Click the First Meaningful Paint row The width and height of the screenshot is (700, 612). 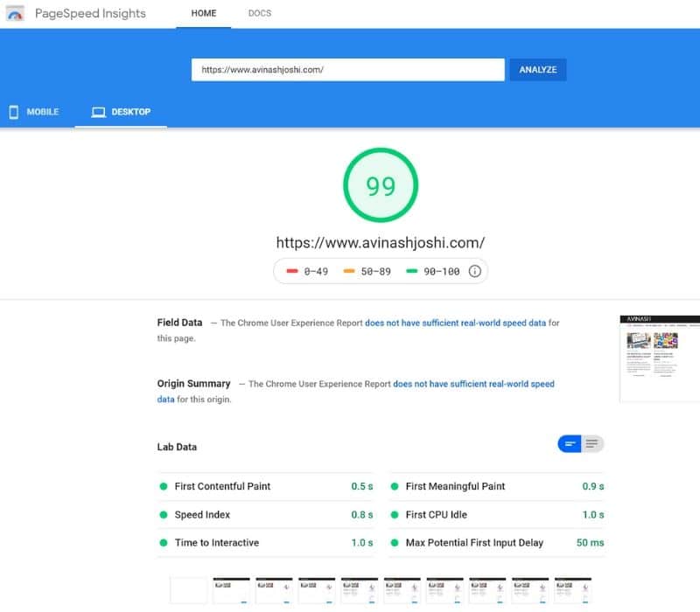497,487
